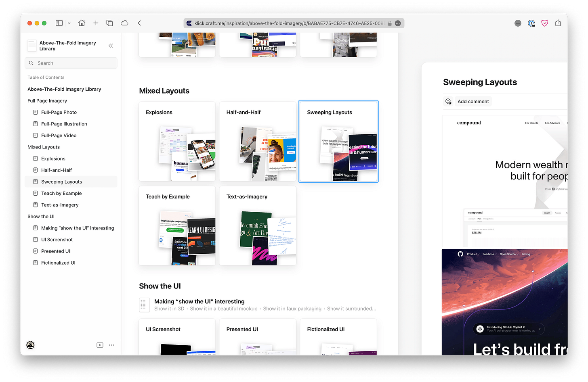Open a new tab with the plus icon

[x=96, y=23]
